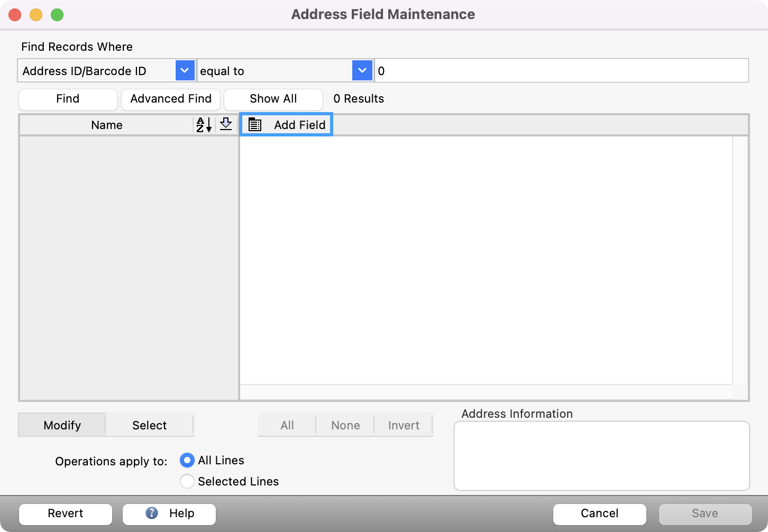Screen dimensions: 768x532
Task: Click the down-arrow insert icon beside the sort icon
Action: 225,125
